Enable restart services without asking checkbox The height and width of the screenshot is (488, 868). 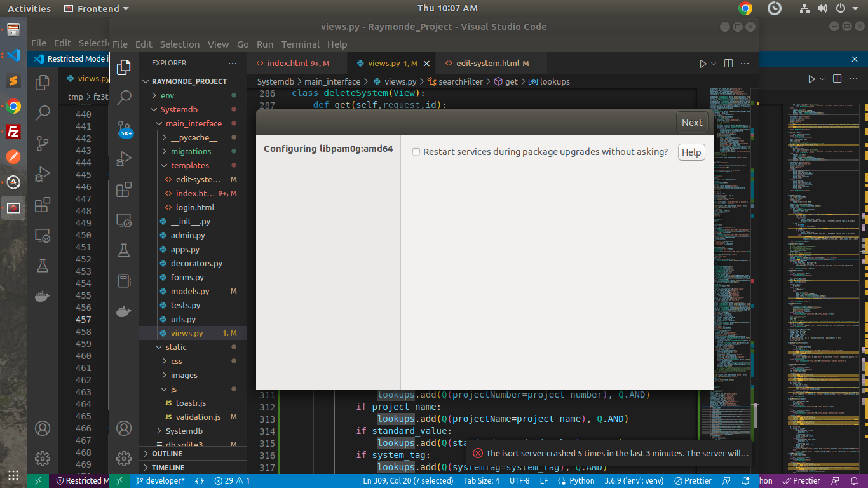click(416, 152)
